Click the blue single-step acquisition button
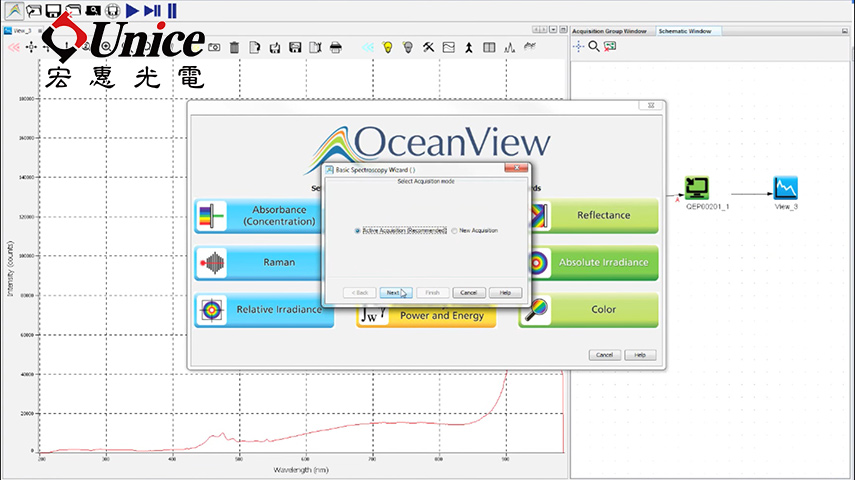This screenshot has height=480, width=855. 152,10
